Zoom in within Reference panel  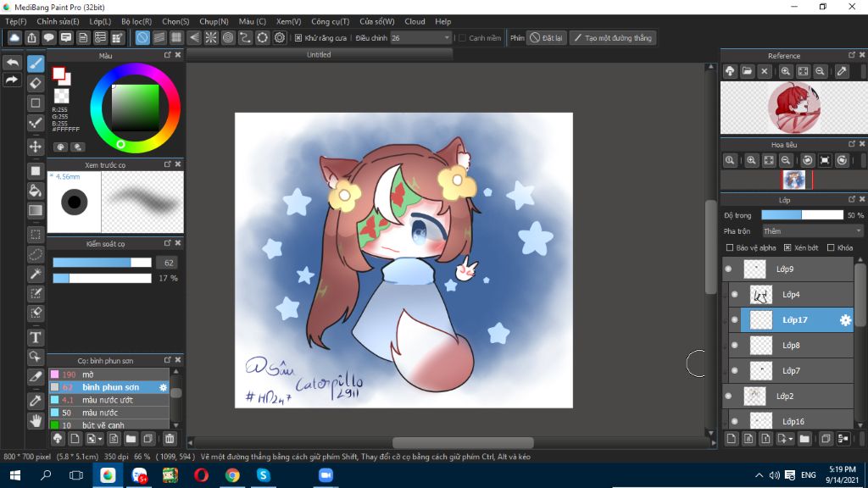786,71
